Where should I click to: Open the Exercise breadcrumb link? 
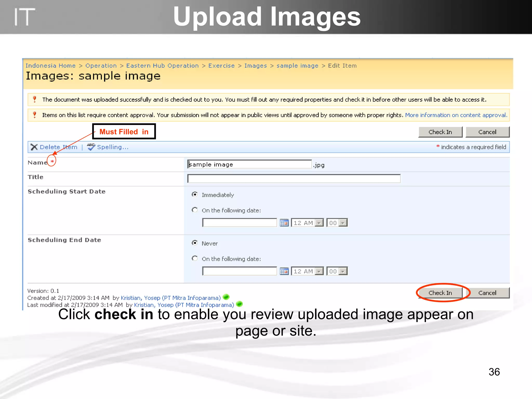(222, 66)
